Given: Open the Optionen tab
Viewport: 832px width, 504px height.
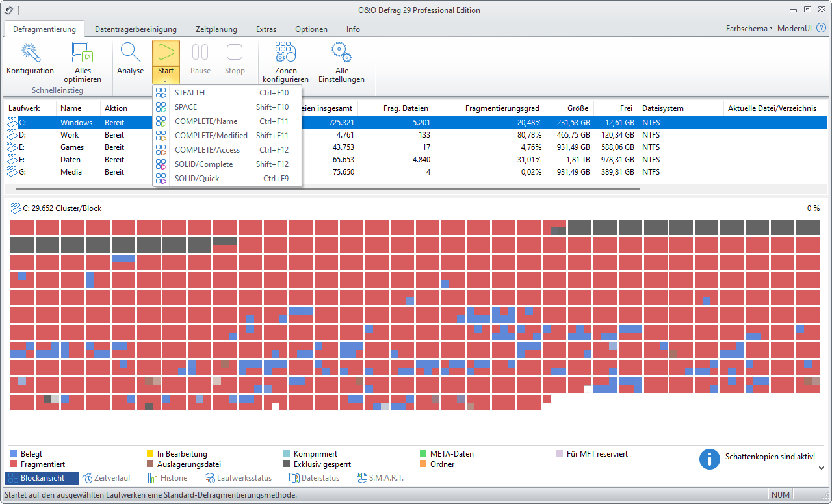Looking at the screenshot, I should coord(311,29).
